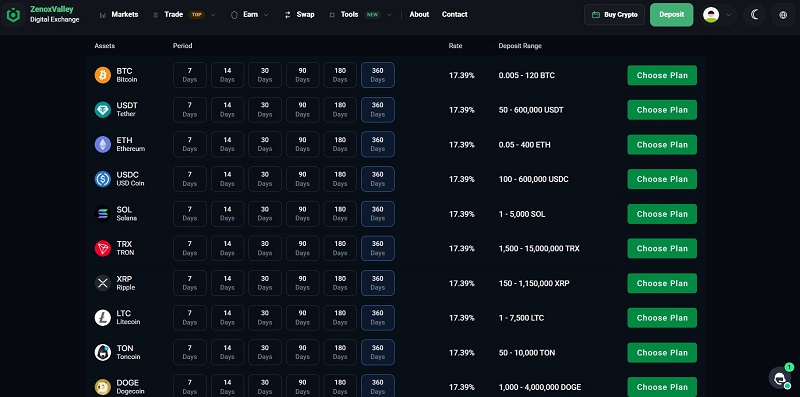Select 30 Days period for ETH
The height and width of the screenshot is (397, 800).
coord(265,144)
